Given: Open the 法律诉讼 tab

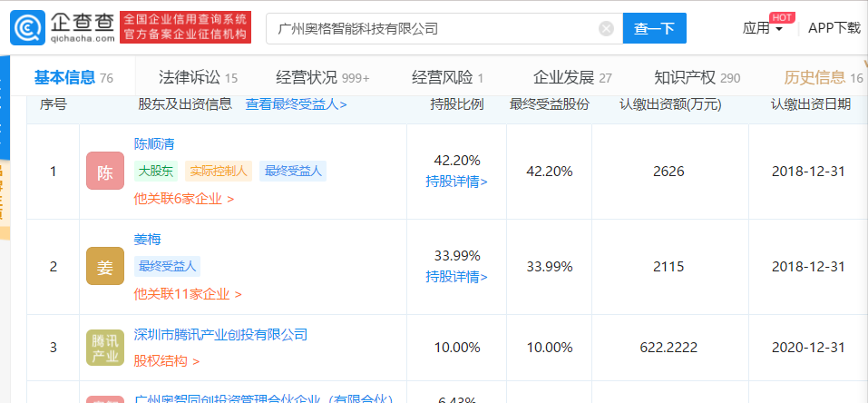Looking at the screenshot, I should pos(198,78).
